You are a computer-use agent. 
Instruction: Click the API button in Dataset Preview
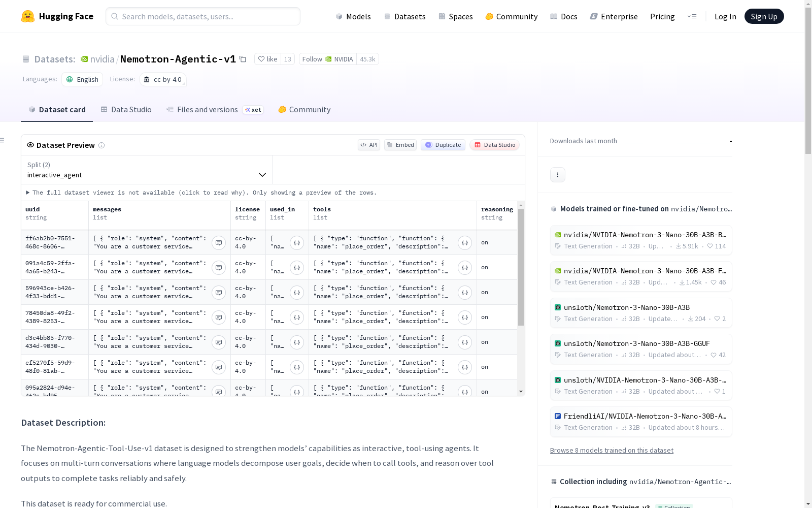369,145
